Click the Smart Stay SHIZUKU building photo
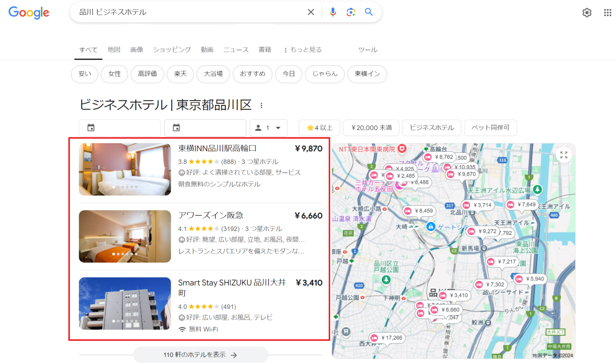 point(125,304)
